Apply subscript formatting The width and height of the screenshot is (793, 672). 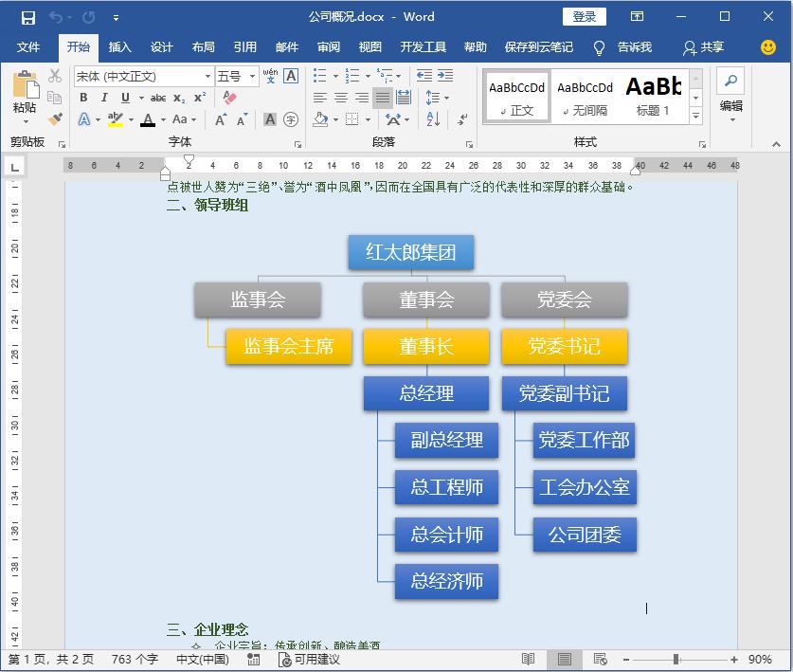(177, 97)
